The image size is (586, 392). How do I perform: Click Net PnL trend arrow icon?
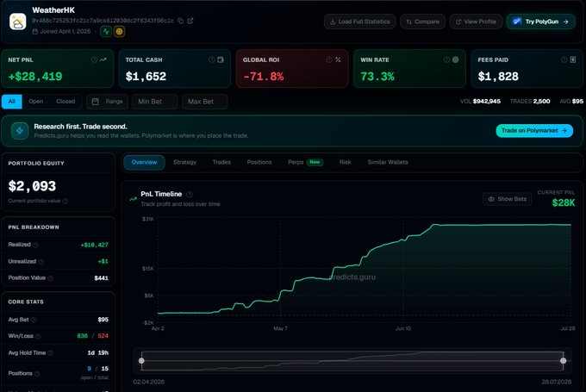pyautogui.click(x=103, y=59)
